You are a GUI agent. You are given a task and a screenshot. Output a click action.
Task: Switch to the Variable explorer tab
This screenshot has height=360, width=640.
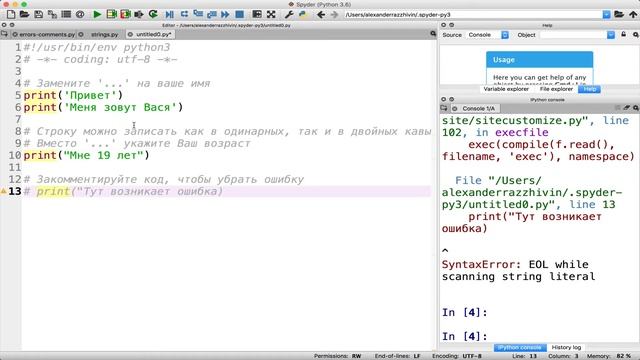[x=506, y=89]
